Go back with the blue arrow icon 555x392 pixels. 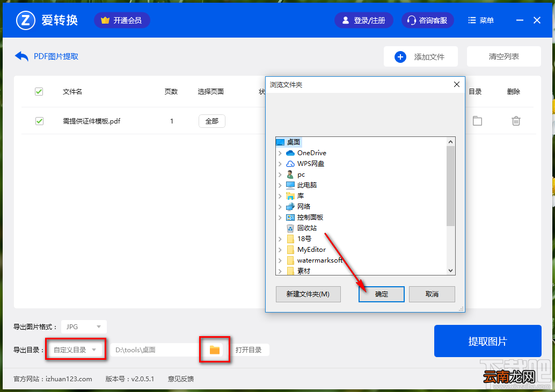21,56
